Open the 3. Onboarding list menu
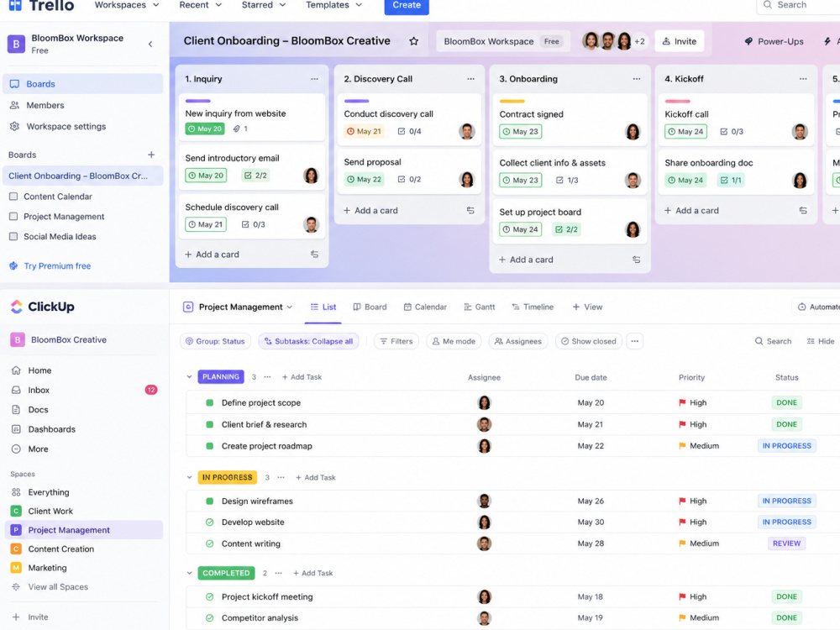 click(x=637, y=79)
